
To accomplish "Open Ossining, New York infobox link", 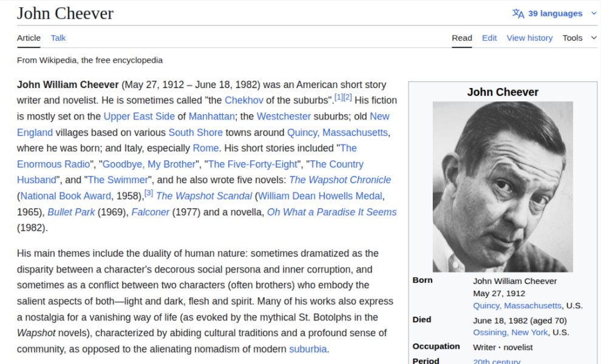I will [x=511, y=332].
